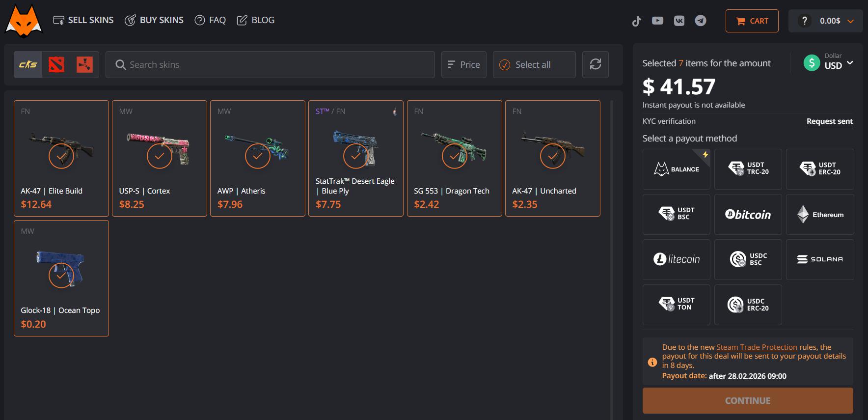Screen dimensions: 868x420
Task: Toggle the Select all option
Action: point(534,64)
